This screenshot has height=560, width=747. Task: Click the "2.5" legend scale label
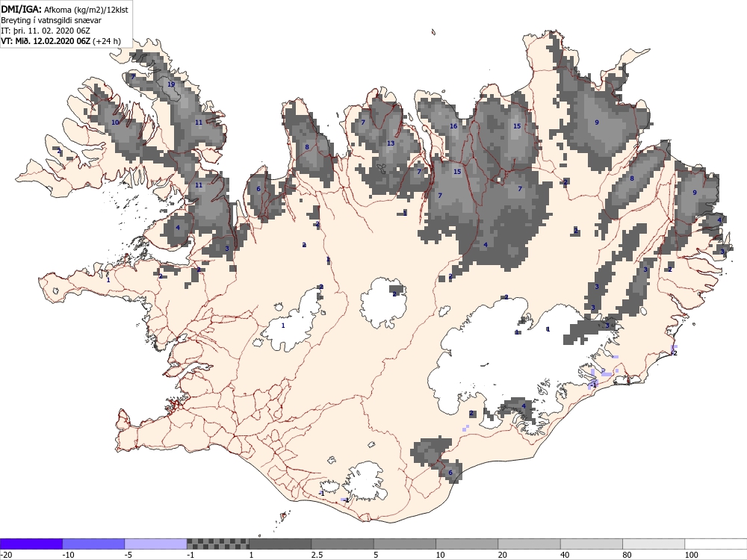[x=317, y=556]
